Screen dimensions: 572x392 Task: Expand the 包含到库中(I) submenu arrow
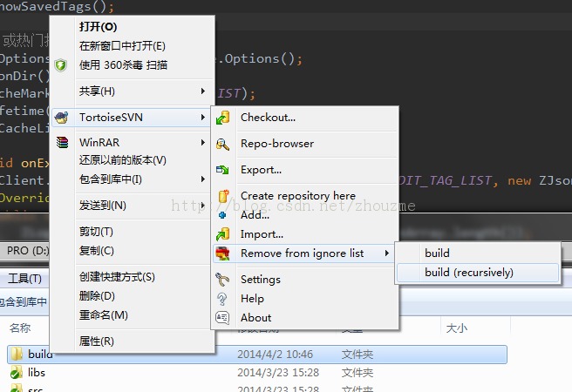click(x=203, y=179)
